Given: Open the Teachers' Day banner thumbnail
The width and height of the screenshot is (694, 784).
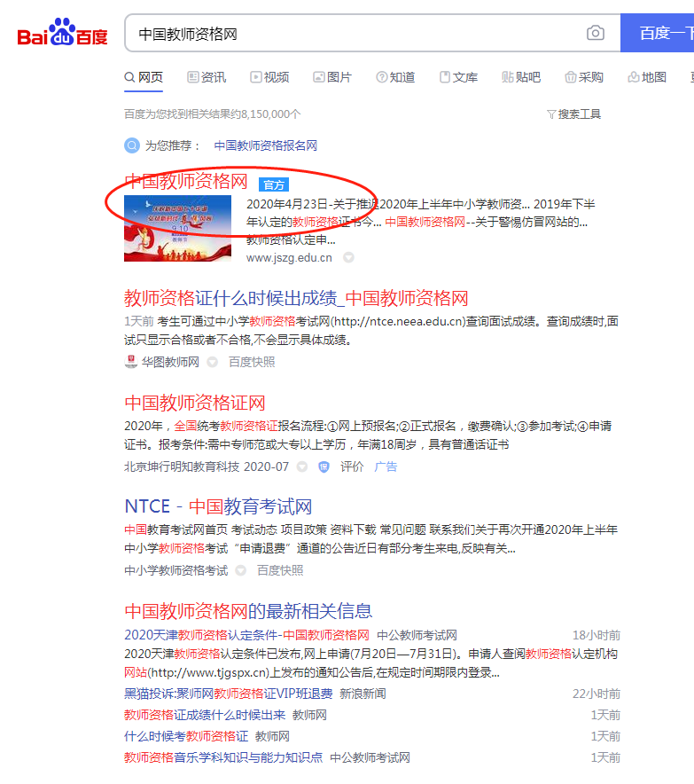Looking at the screenshot, I should 178,228.
